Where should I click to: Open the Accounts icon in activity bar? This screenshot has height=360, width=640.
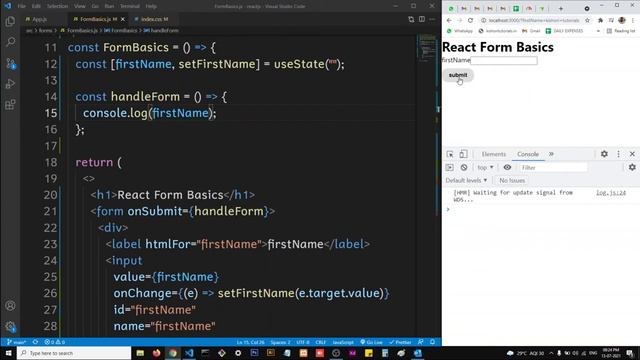(x=10, y=305)
